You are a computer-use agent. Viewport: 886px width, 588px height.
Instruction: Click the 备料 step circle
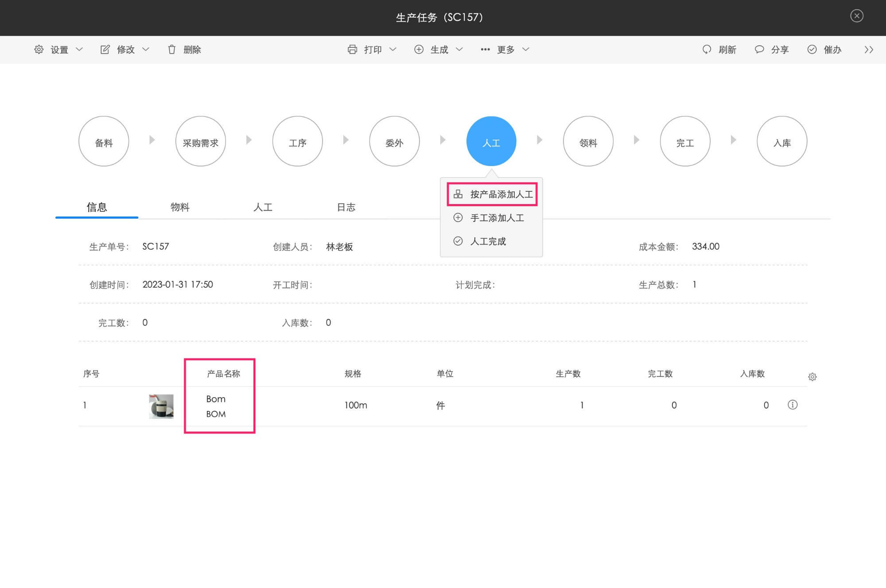point(104,141)
